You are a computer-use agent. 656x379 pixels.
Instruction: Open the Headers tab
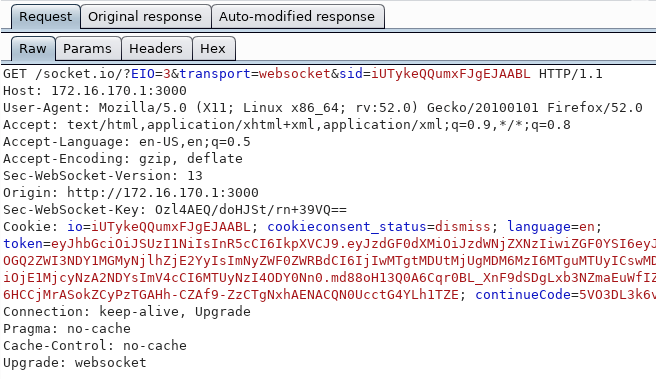[x=156, y=49]
